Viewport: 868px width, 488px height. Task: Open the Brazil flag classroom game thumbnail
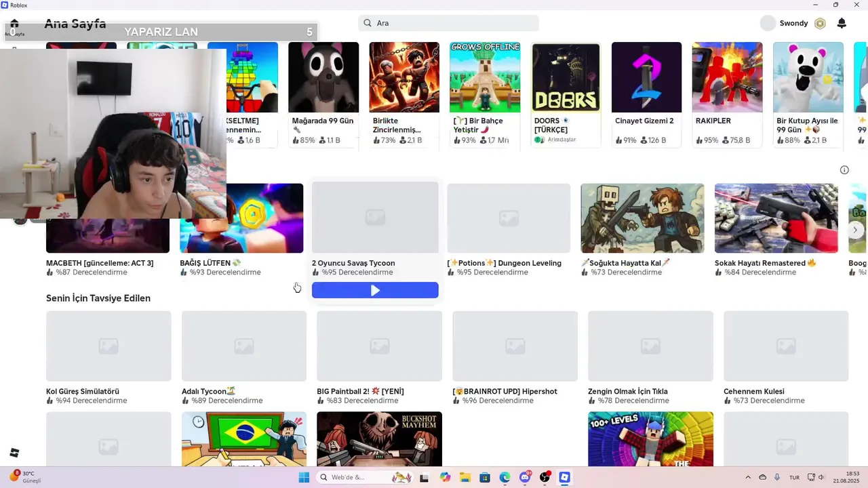click(244, 439)
